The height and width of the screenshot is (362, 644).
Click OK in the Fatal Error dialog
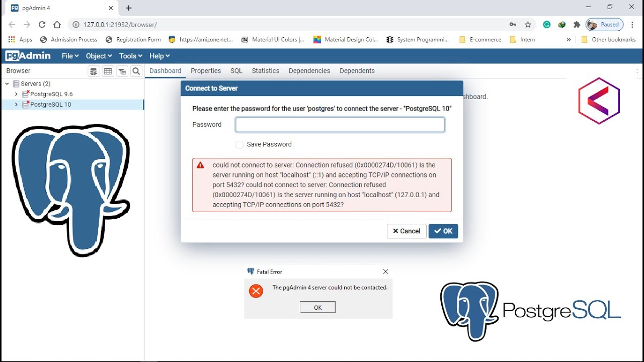coord(317,307)
